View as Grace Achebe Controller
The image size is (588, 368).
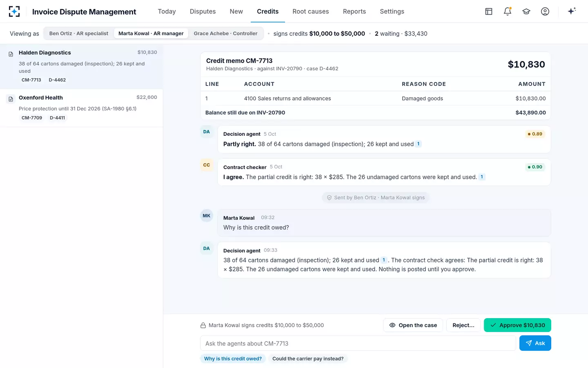coord(225,34)
